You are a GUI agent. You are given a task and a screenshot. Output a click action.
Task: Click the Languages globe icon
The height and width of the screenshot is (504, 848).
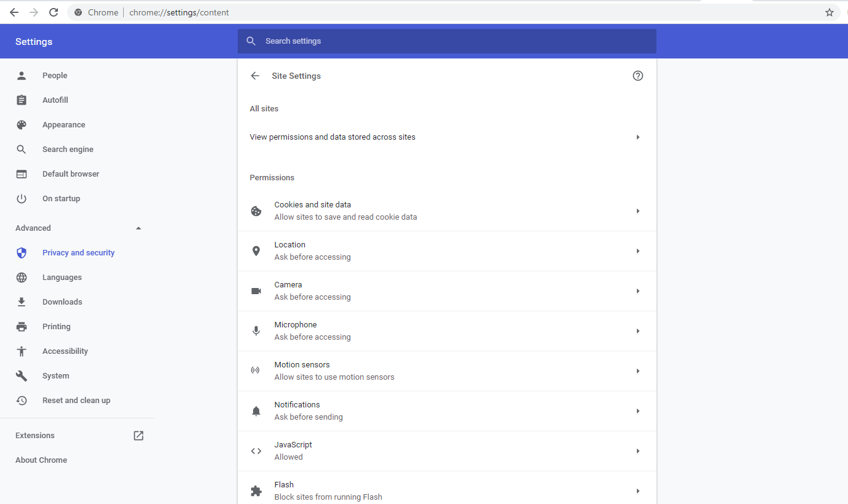(22, 278)
